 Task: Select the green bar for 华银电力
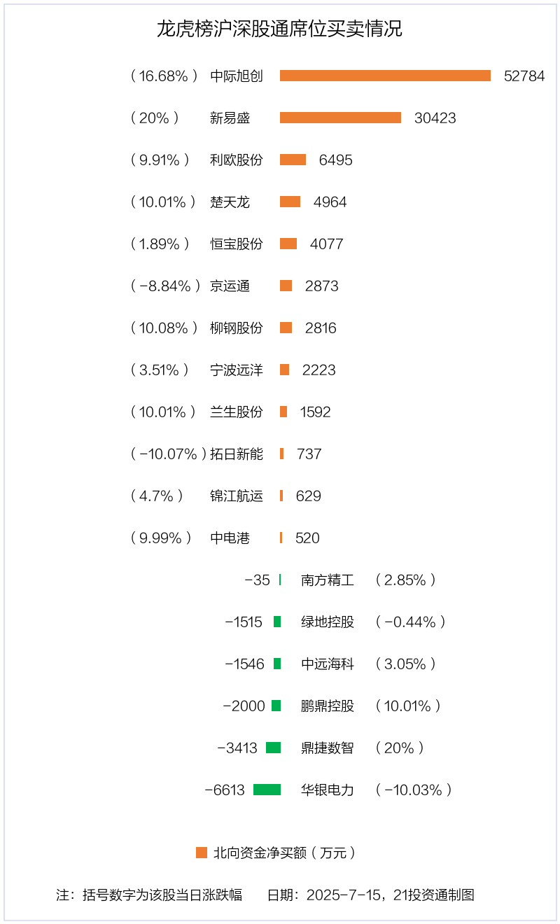click(267, 790)
